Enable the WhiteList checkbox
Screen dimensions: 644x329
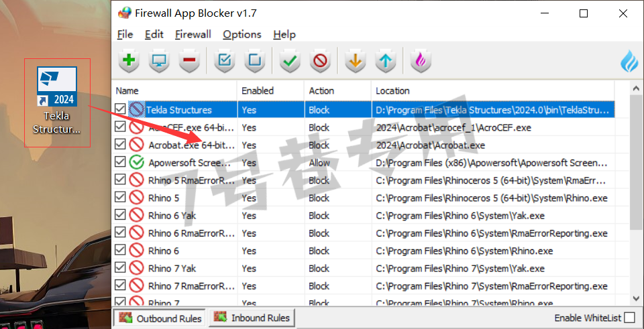point(629,318)
